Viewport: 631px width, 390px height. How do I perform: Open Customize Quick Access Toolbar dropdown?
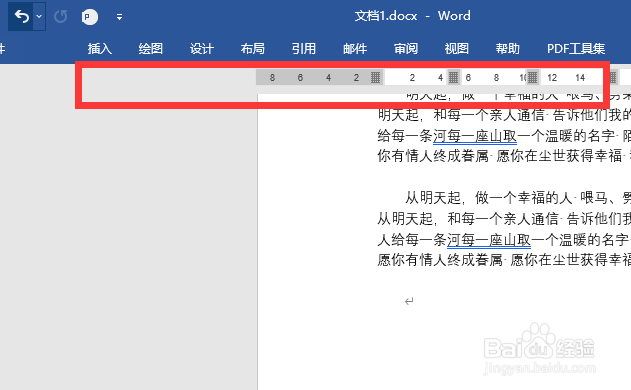click(x=119, y=17)
